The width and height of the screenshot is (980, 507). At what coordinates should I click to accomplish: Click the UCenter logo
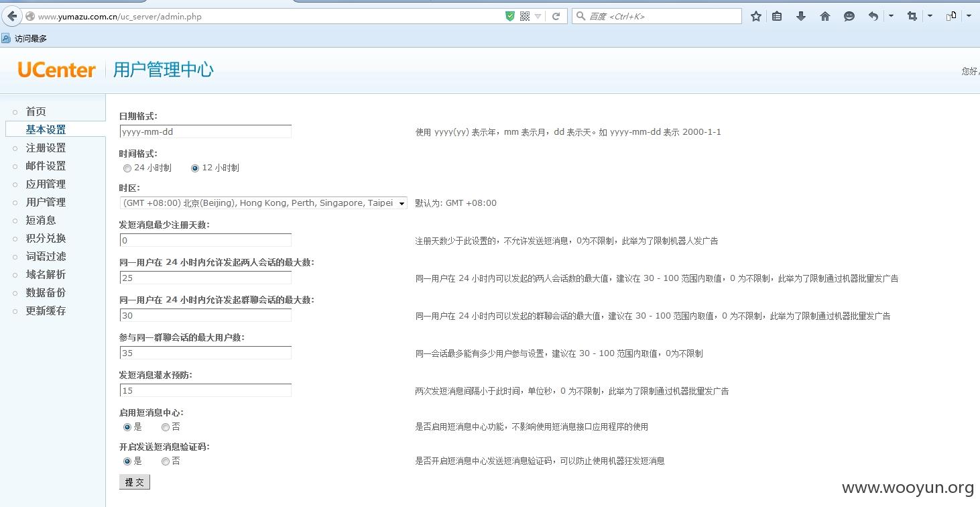pos(57,70)
